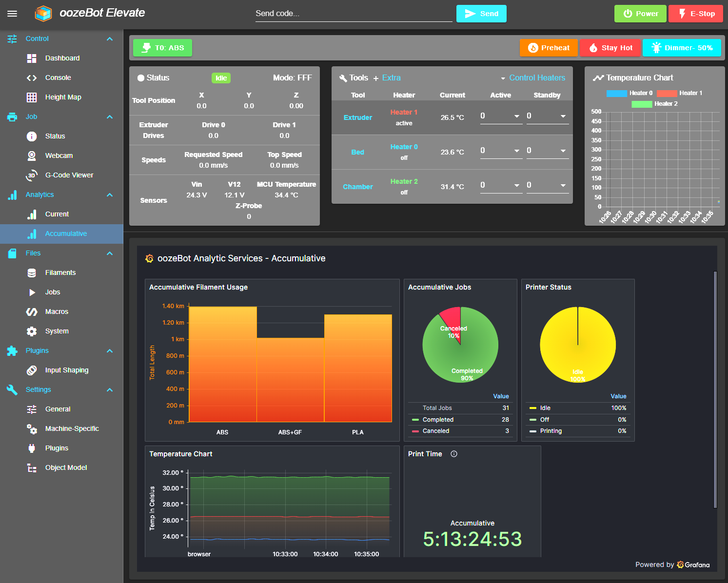728x583 pixels.
Task: Trigger the E-Stop button
Action: (x=696, y=14)
